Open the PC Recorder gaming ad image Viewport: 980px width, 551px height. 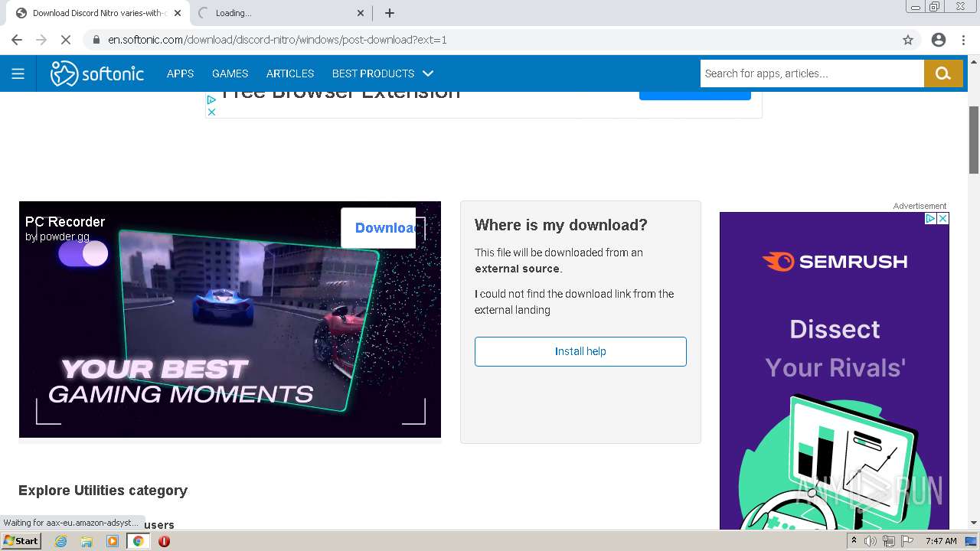(x=230, y=319)
